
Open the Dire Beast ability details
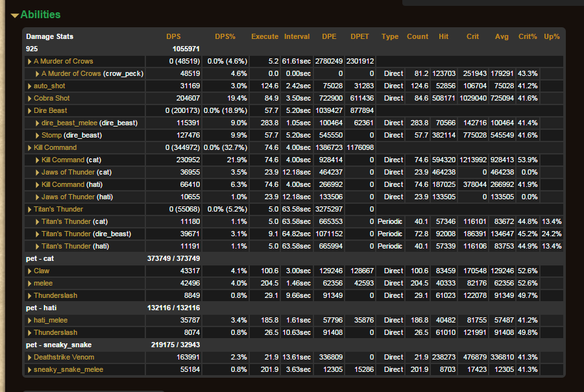(x=50, y=110)
